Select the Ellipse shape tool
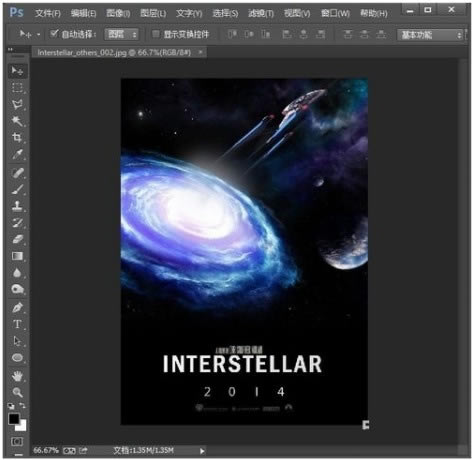The image size is (475, 460). (17, 358)
